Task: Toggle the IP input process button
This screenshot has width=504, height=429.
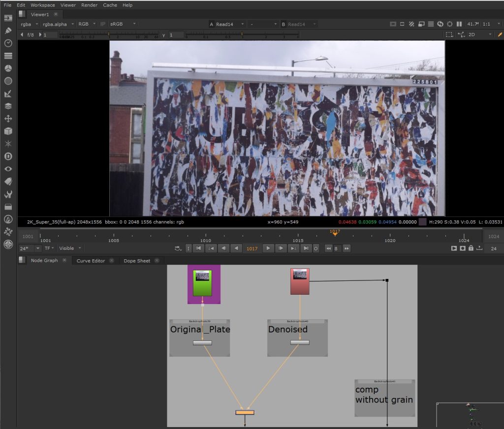Action: pos(103,24)
